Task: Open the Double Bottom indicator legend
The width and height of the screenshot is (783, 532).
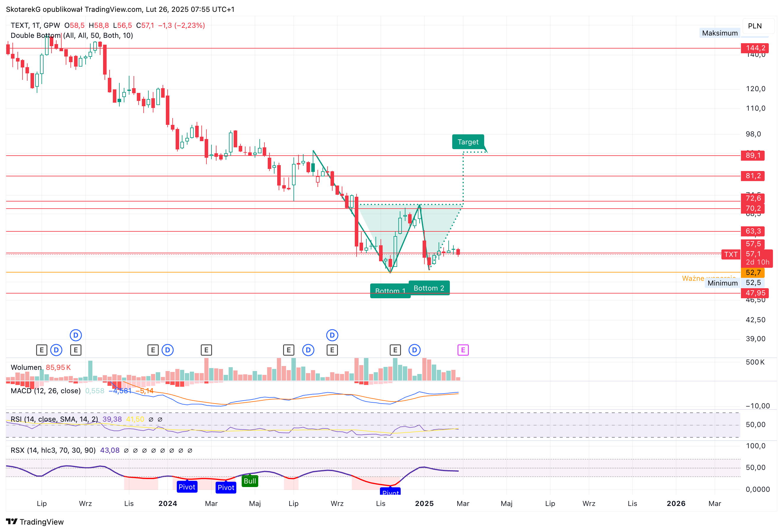Action: tap(72, 35)
